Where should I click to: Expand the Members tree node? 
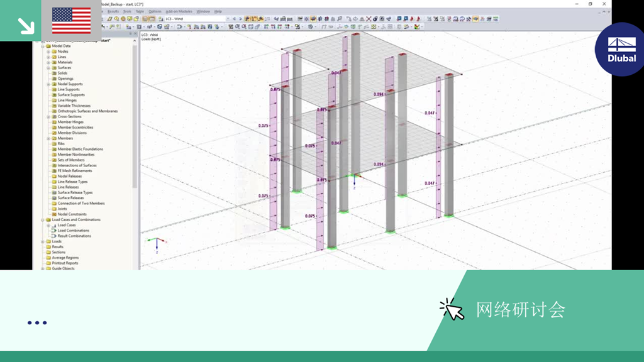pos(48,138)
